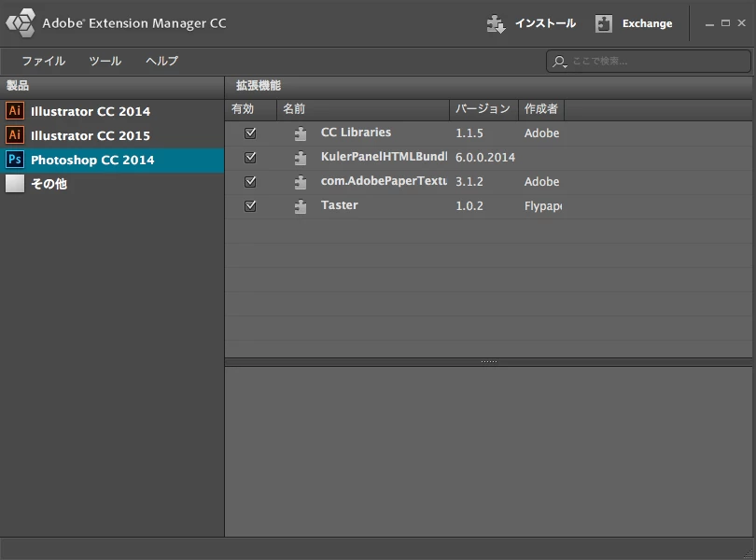The image size is (756, 560).
Task: Click the search magnifier icon
Action: [559, 62]
